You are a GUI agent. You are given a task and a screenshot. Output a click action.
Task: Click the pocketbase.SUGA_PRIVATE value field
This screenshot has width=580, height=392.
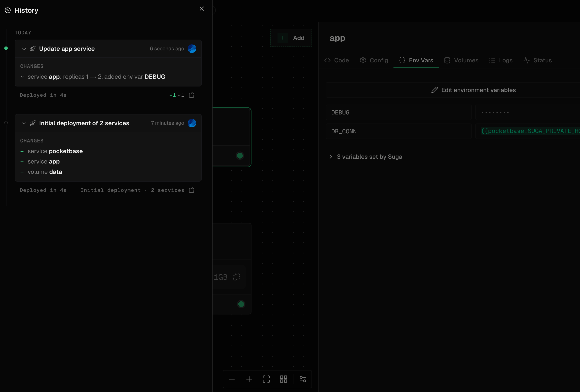pos(528,131)
